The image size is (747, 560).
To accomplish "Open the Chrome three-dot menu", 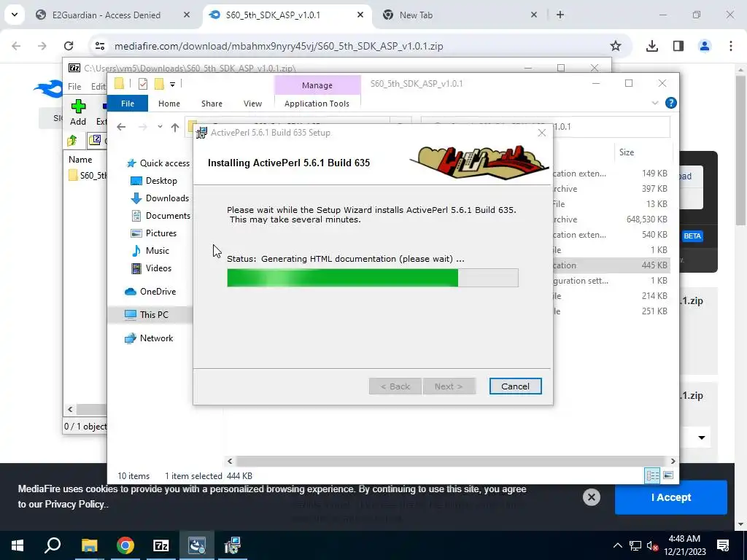I will (x=730, y=46).
